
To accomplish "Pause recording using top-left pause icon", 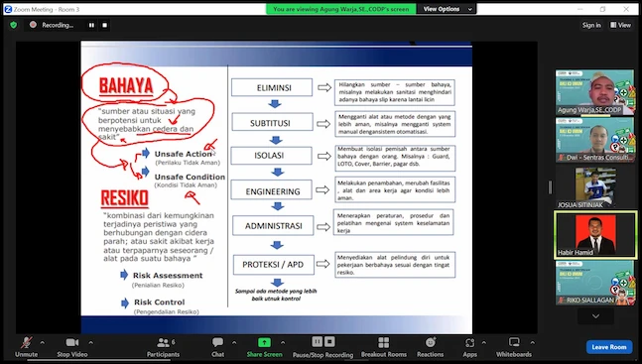I will click(x=91, y=25).
